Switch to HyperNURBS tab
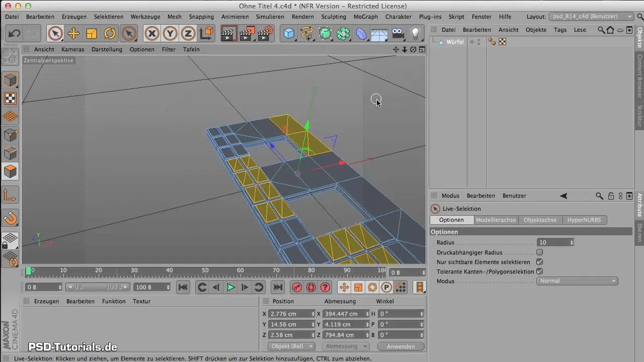Viewport: 644px width, 362px height. 584,220
